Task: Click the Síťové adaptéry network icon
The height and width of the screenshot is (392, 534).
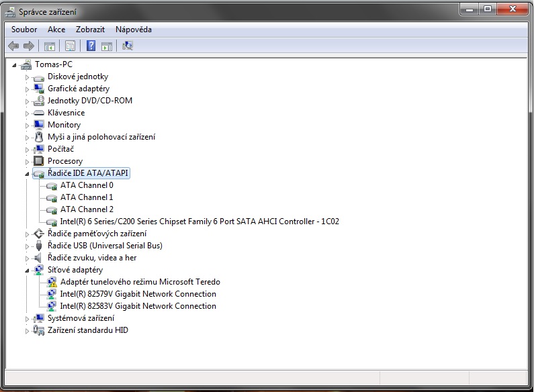Action: 39,270
